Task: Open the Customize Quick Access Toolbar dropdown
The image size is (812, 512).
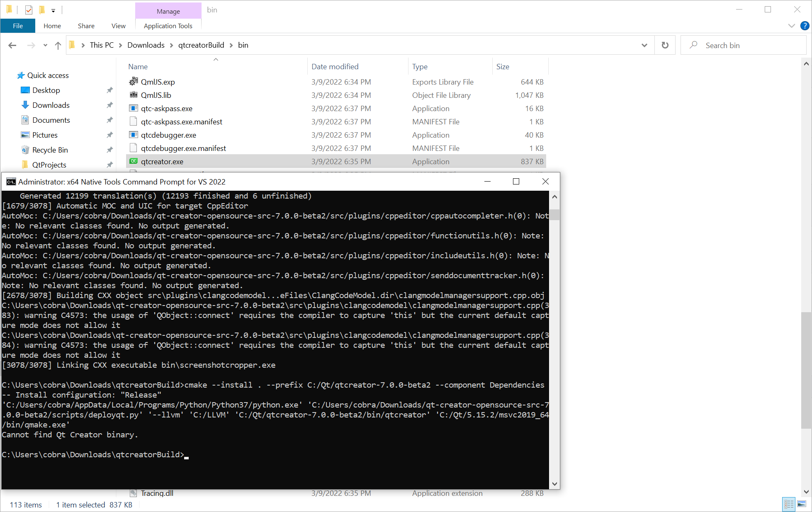Action: click(53, 10)
